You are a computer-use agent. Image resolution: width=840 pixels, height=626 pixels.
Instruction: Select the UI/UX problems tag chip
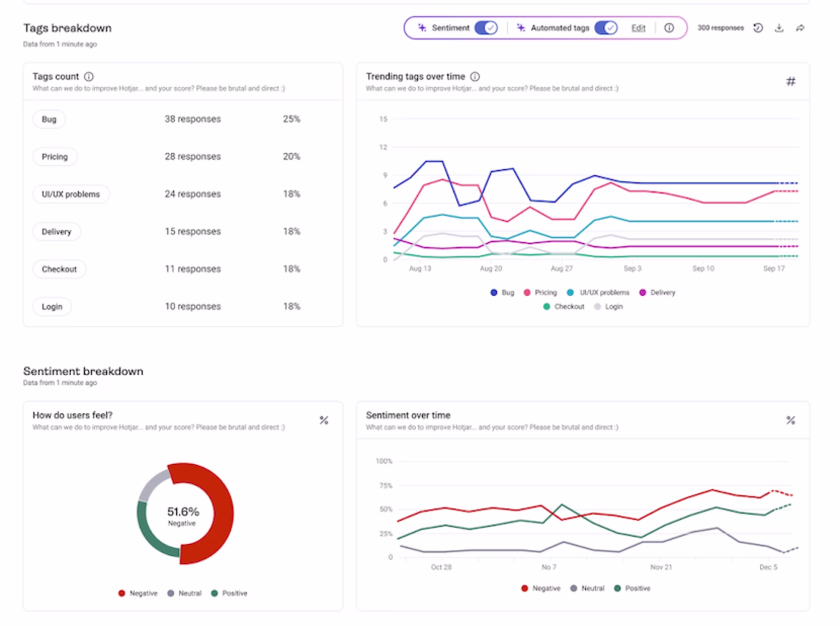(71, 194)
